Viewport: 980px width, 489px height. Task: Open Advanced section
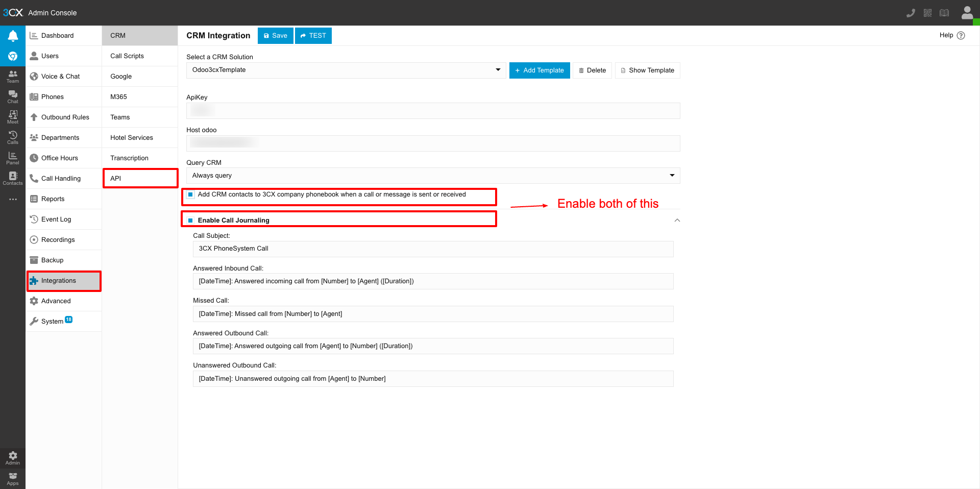(64, 301)
